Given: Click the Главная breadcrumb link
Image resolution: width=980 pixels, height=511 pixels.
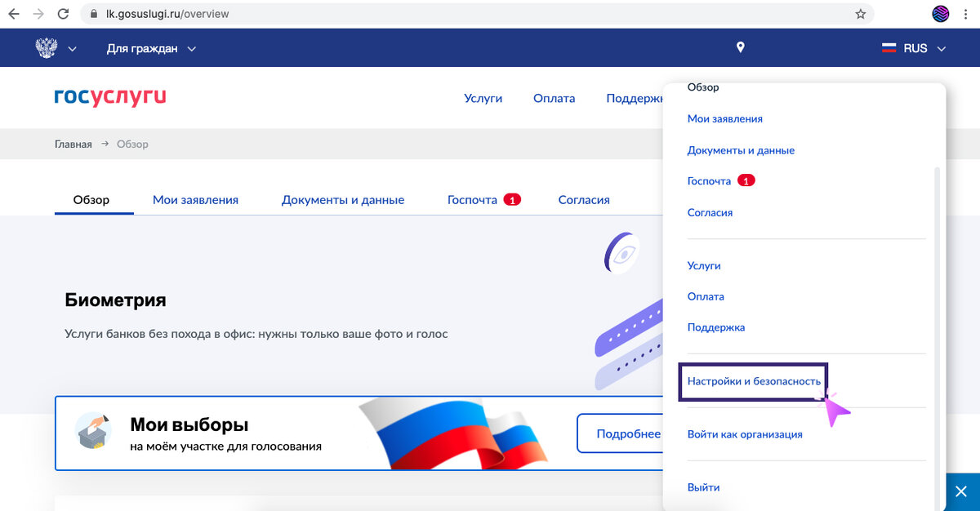Looking at the screenshot, I should [x=73, y=144].
